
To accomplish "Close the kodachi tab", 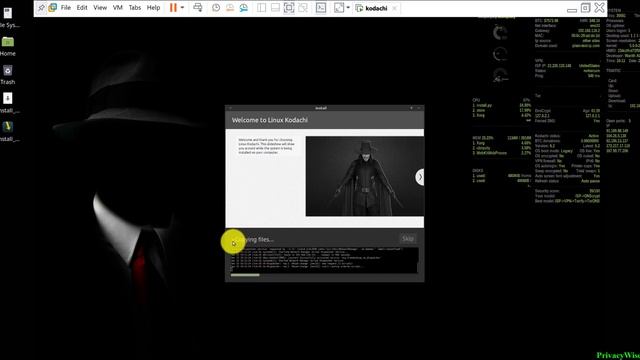I will [394, 8].
